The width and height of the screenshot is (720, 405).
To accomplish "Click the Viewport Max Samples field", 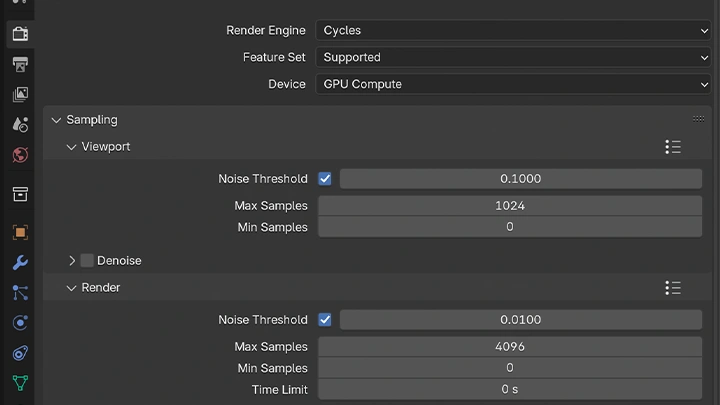I will tap(509, 206).
